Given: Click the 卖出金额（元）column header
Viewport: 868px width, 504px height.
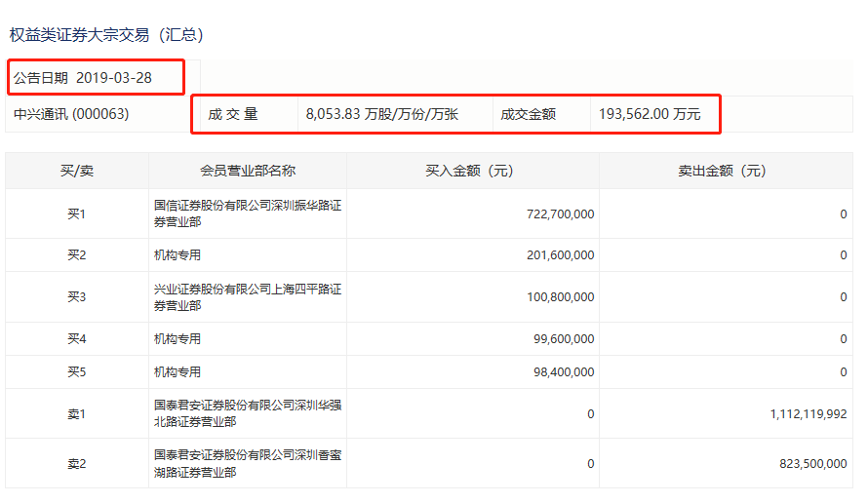Looking at the screenshot, I should coord(726,171).
